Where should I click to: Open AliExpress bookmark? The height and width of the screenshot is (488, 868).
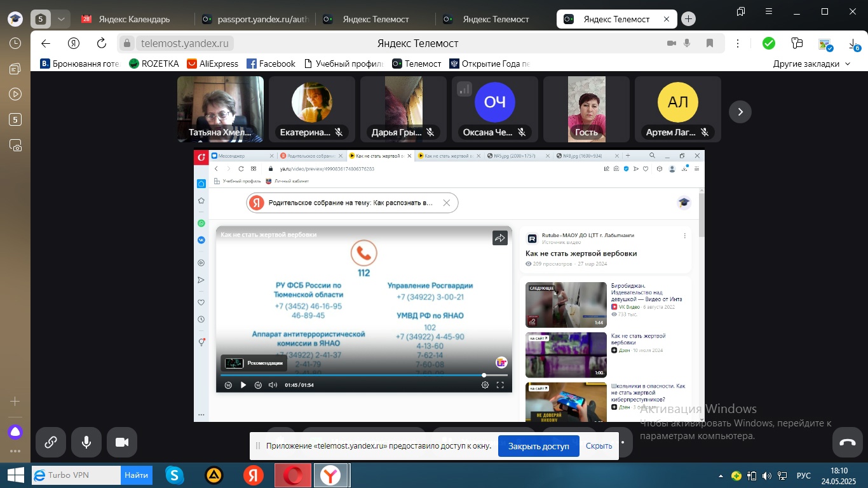pyautogui.click(x=213, y=64)
